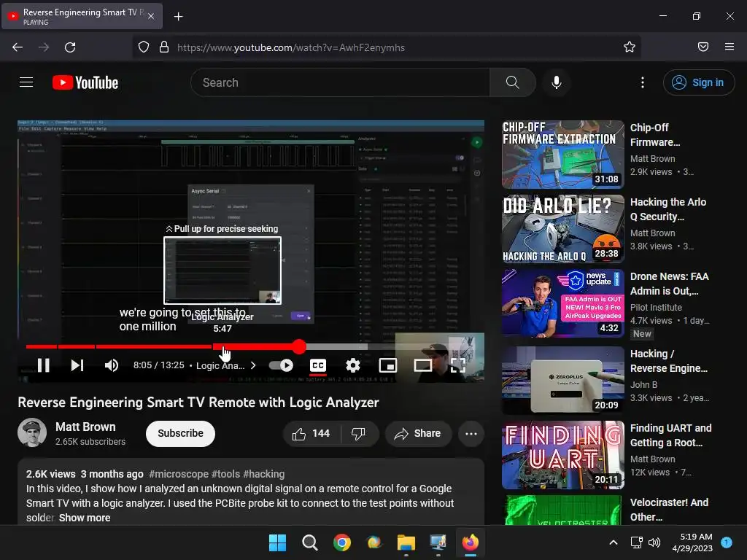Viewport: 747px width, 560px height.
Task: View site security padlock info
Action: point(164,47)
